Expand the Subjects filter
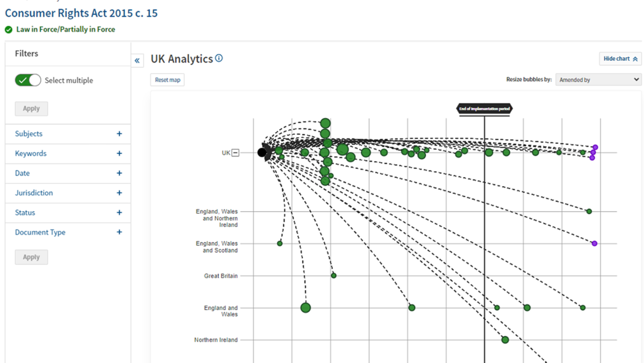 coord(119,134)
